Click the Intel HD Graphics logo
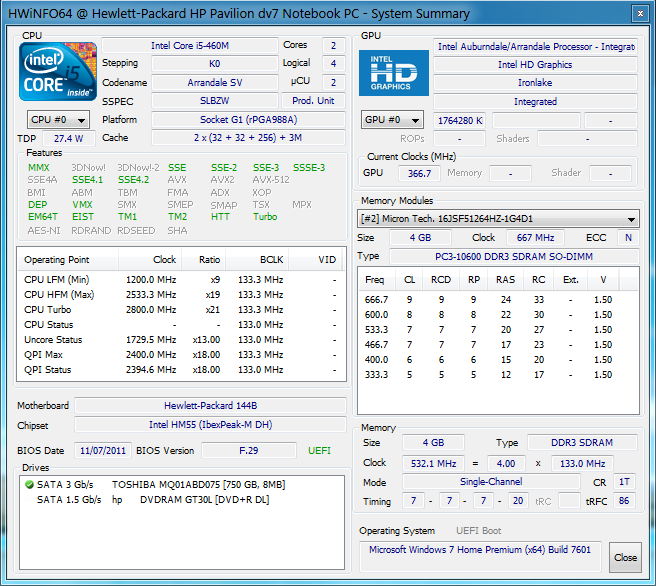 click(x=394, y=73)
